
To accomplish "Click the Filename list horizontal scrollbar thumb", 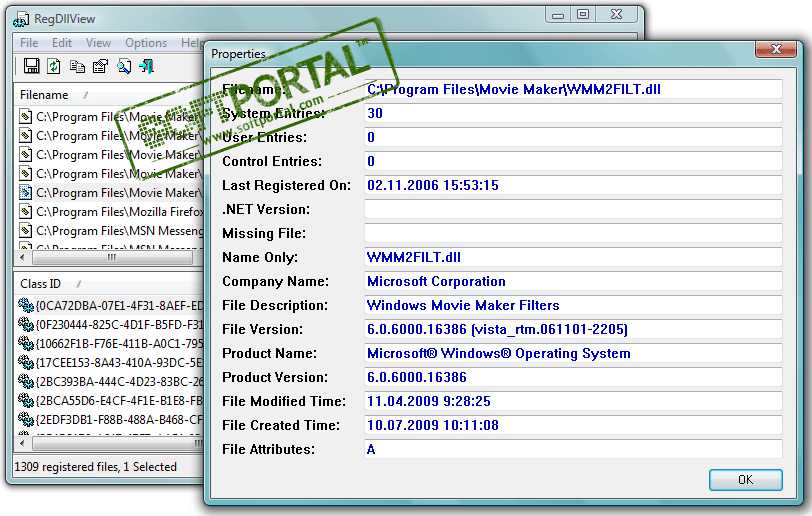I will (x=112, y=257).
